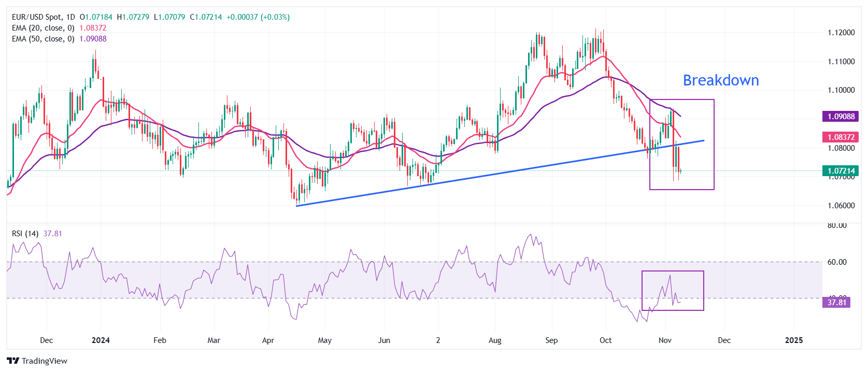Image resolution: width=868 pixels, height=372 pixels.
Task: Select the RSI (14) indicator legend
Action: (25, 234)
